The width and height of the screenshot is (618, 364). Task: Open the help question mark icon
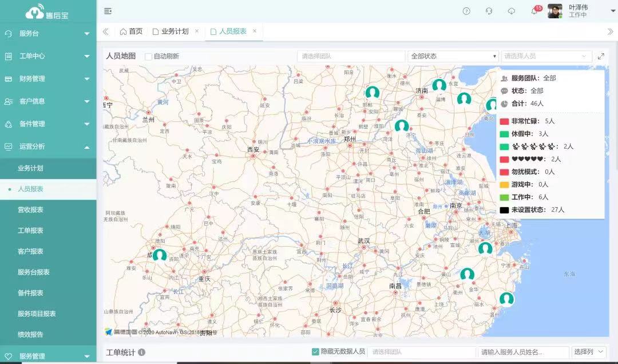click(x=466, y=11)
